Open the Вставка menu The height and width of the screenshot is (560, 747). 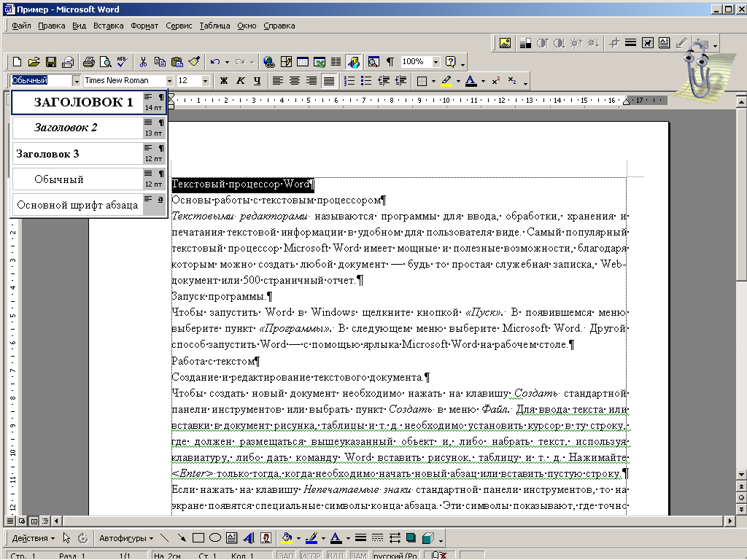click(x=108, y=26)
